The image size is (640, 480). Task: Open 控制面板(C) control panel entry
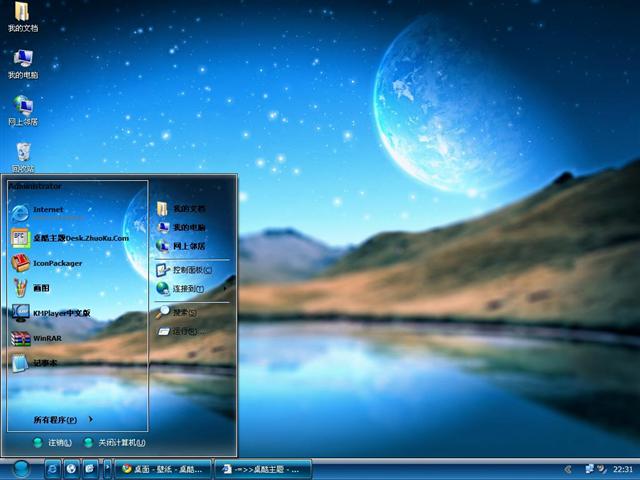coord(184,270)
